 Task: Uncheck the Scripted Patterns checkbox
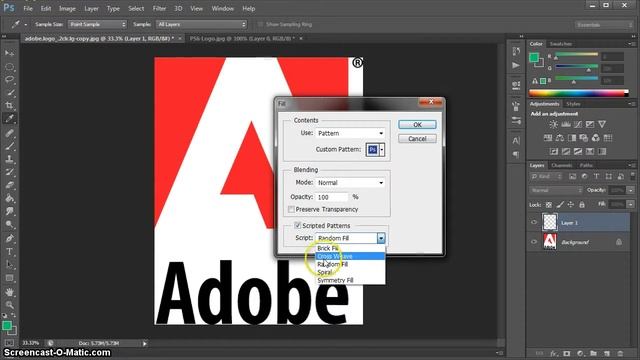298,225
